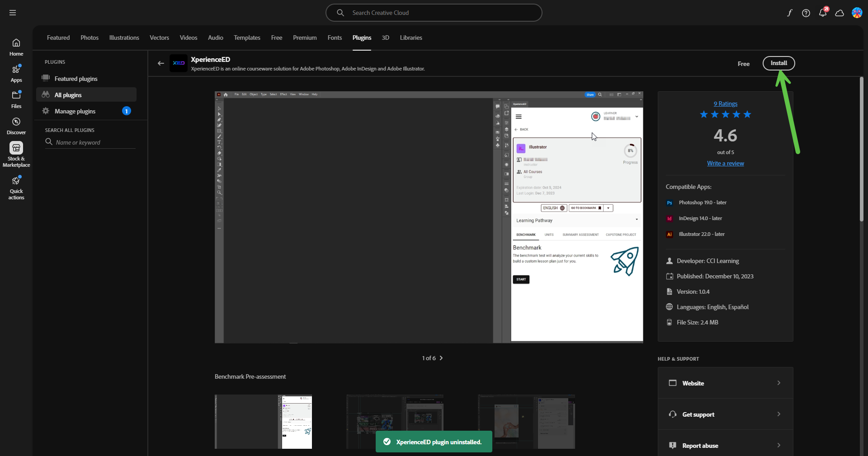This screenshot has height=456, width=868.
Task: Select Featured plugins in sidebar
Action: (86, 79)
